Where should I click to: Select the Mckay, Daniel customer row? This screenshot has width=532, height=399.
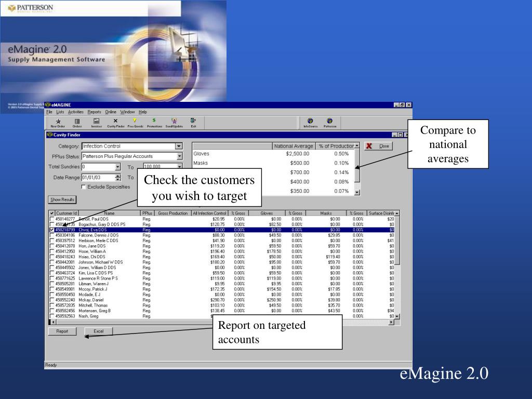pos(222,300)
